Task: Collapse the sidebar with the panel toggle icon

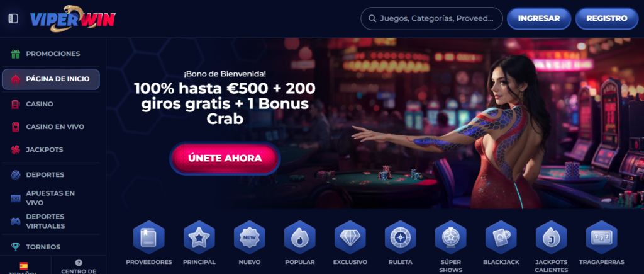Action: point(13,18)
